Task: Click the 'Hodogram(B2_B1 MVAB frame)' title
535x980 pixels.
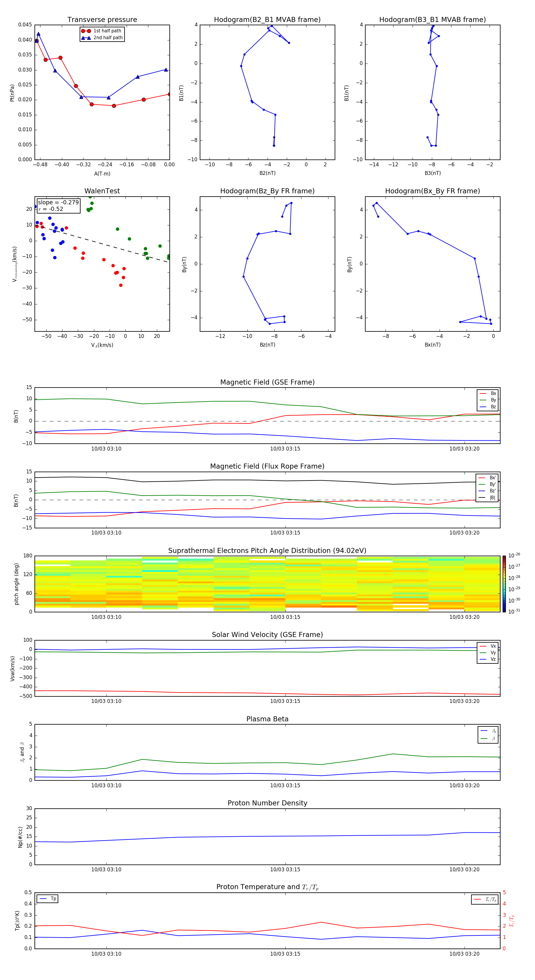Action: point(267,19)
